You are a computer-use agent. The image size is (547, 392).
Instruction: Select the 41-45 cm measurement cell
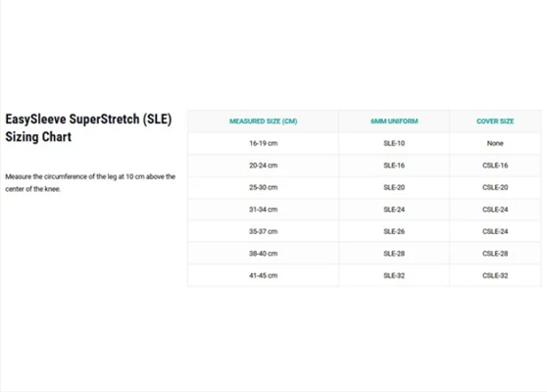pos(263,275)
